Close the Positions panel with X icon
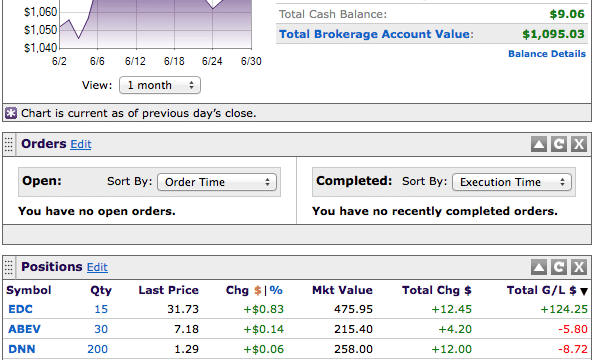 [579, 267]
